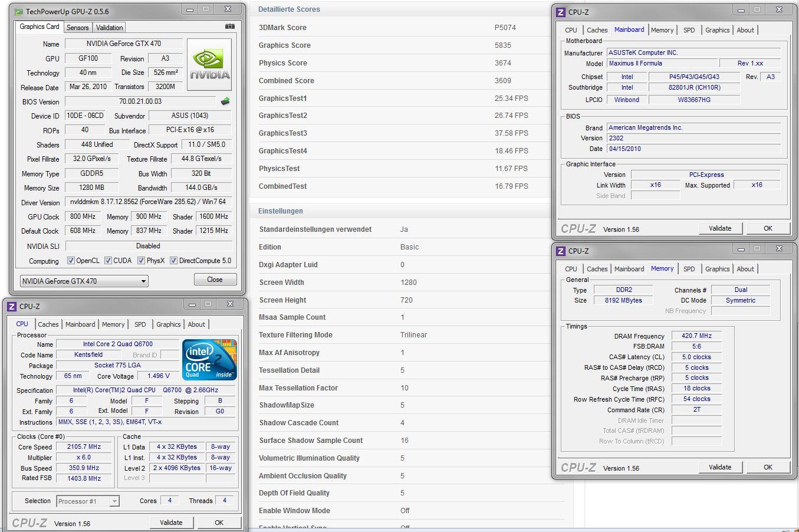Click the CAS# Latency 5.0 clocks value
This screenshot has width=799, height=532.
pyautogui.click(x=696, y=357)
